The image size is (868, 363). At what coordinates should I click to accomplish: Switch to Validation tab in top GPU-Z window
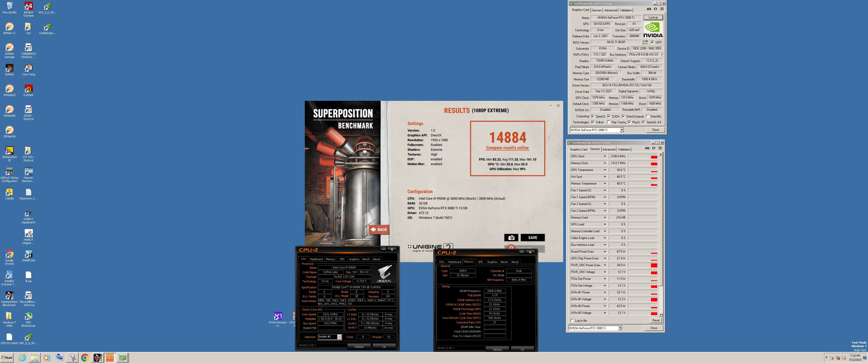point(626,10)
